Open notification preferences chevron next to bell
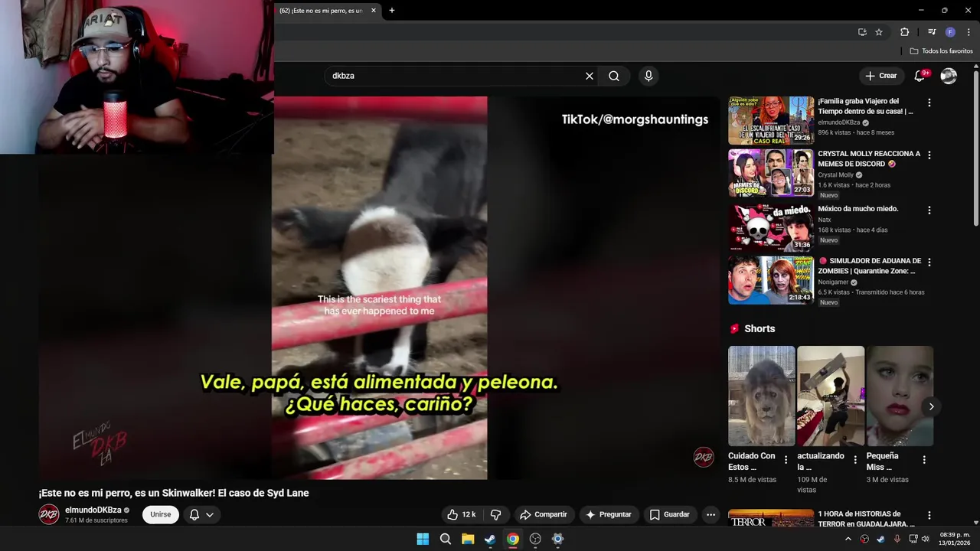Screen dimensions: 980x551 [x=209, y=515]
